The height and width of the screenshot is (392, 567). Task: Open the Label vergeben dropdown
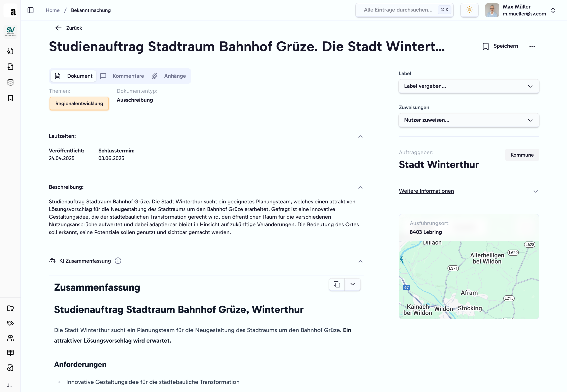tap(469, 86)
